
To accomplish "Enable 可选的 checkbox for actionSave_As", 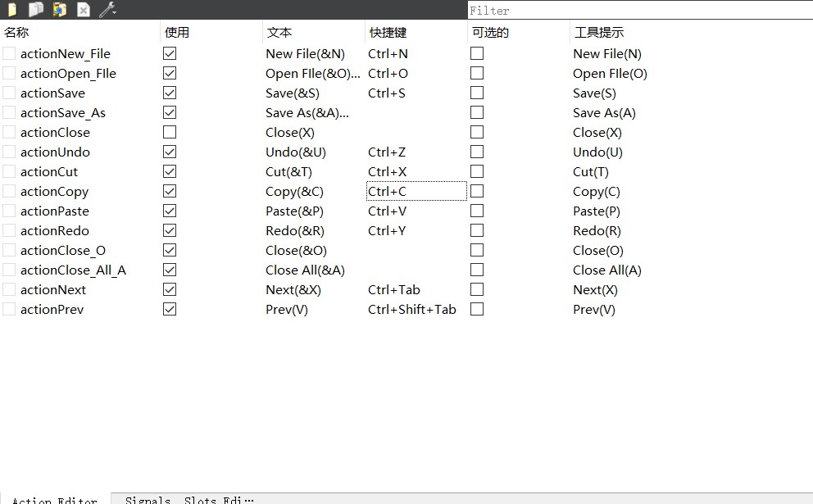I will click(477, 112).
